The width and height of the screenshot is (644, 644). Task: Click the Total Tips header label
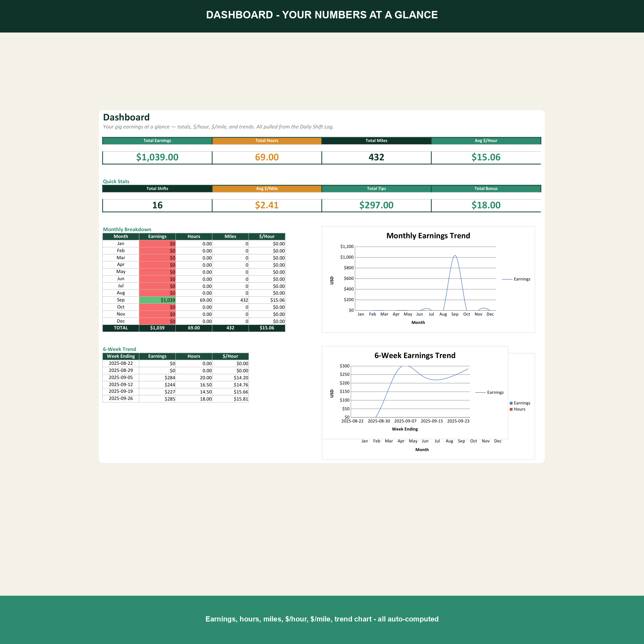point(376,189)
